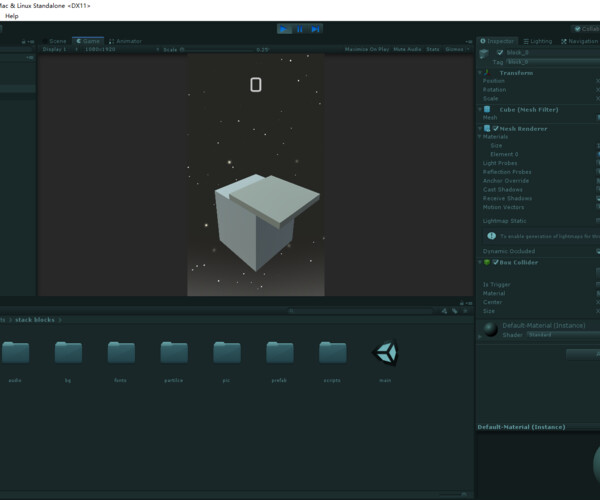Click the Project panel search field
Image resolution: width=600 pixels, height=500 pixels.
[x=360, y=311]
